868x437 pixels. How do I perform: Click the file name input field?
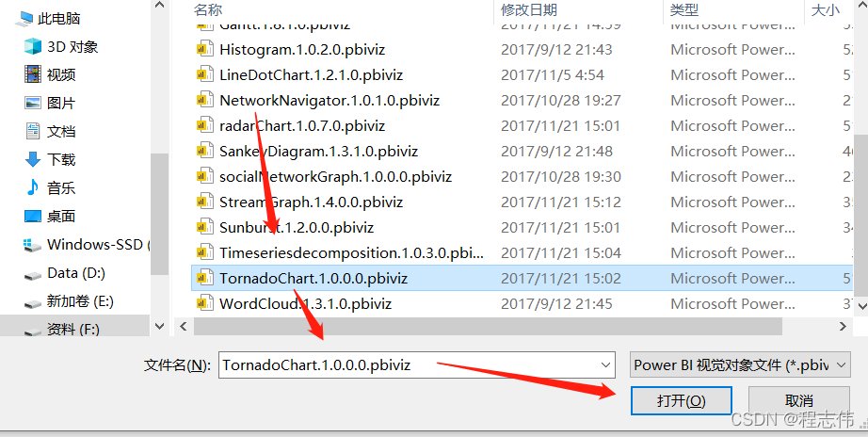416,365
